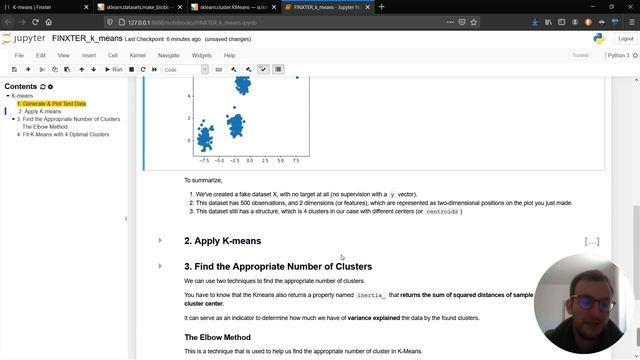The width and height of the screenshot is (640, 360).
Task: Switch to the sklearn make_blobs browser tab
Action: (x=140, y=7)
